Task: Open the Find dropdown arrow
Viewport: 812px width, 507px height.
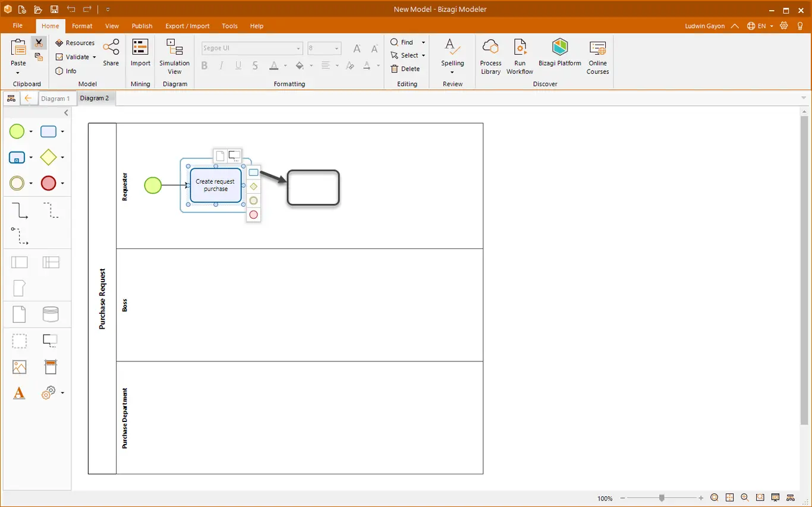Action: click(423, 43)
